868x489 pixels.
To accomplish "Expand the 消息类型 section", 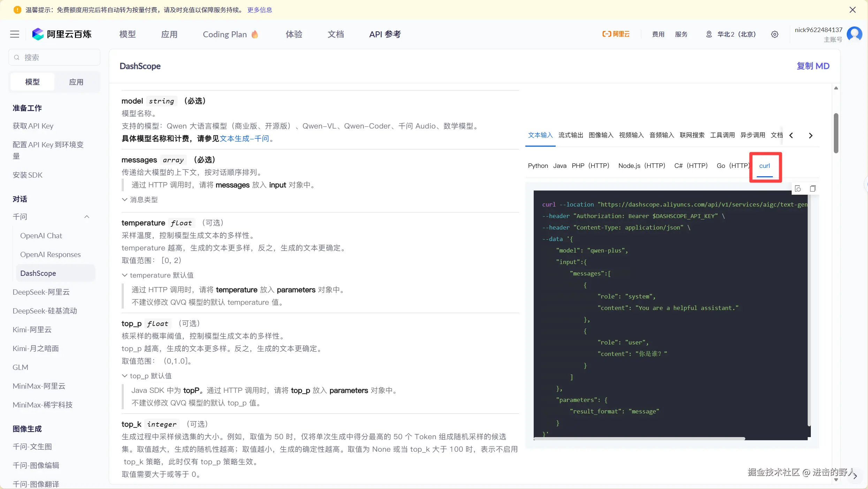I will [140, 200].
